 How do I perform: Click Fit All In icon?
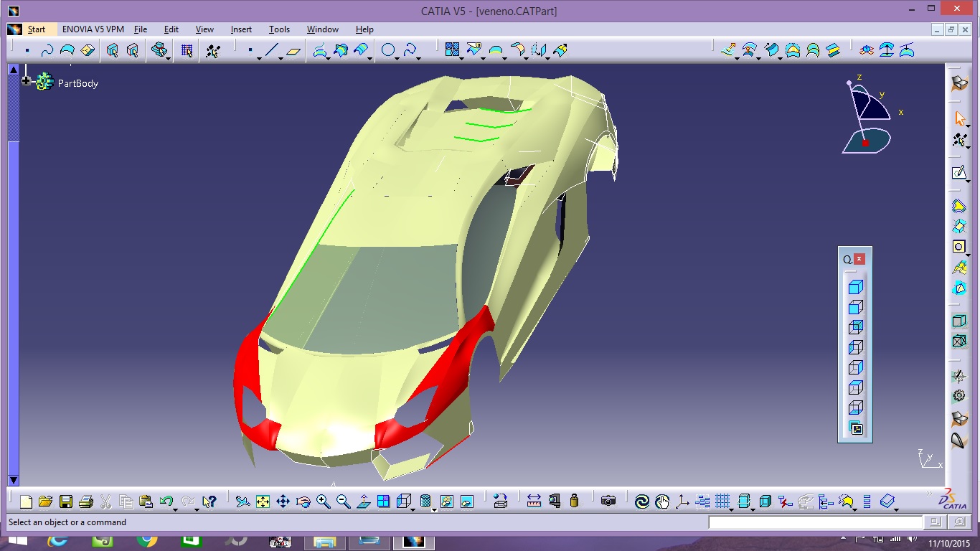pos(263,501)
